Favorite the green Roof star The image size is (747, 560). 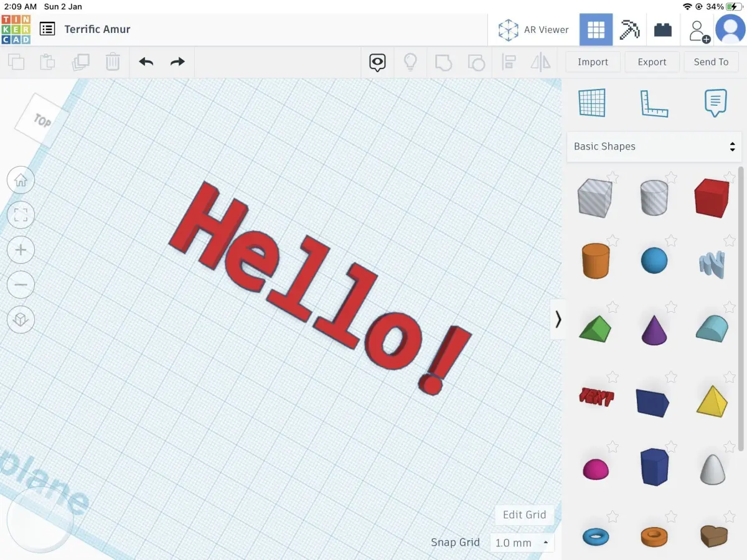(613, 307)
